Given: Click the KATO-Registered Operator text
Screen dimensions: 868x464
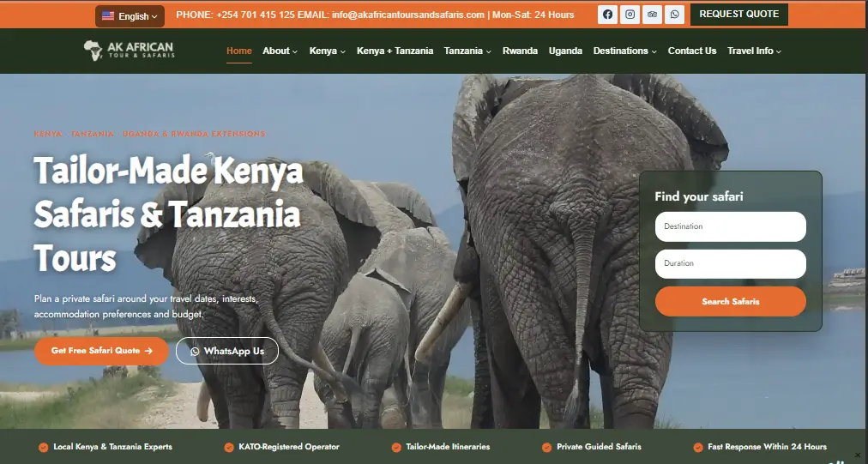Looking at the screenshot, I should point(289,447).
